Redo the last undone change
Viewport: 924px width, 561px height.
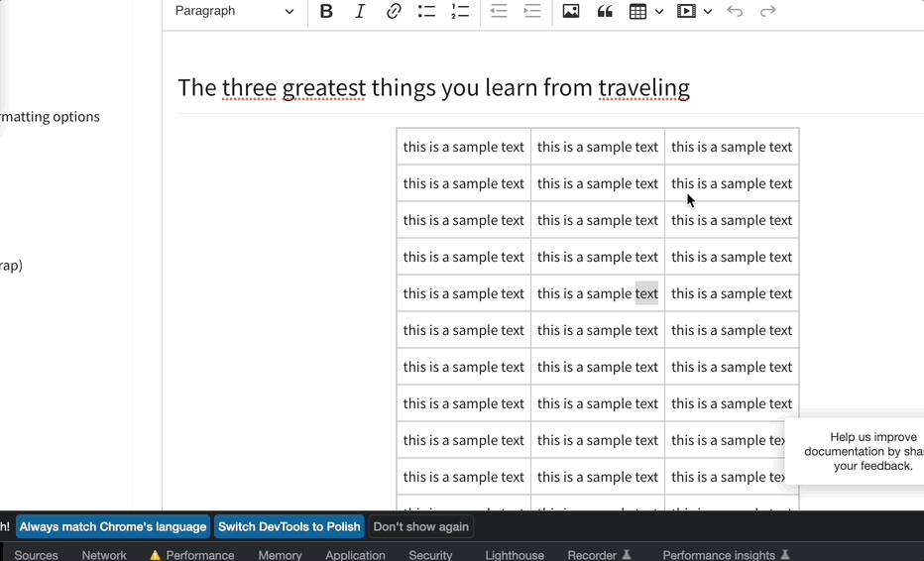(767, 11)
